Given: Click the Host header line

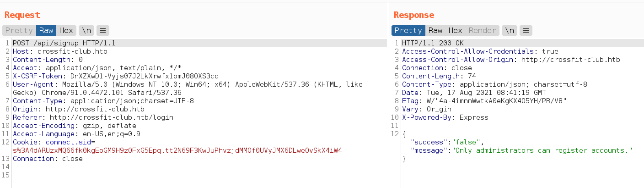Looking at the screenshot, I should [56, 51].
